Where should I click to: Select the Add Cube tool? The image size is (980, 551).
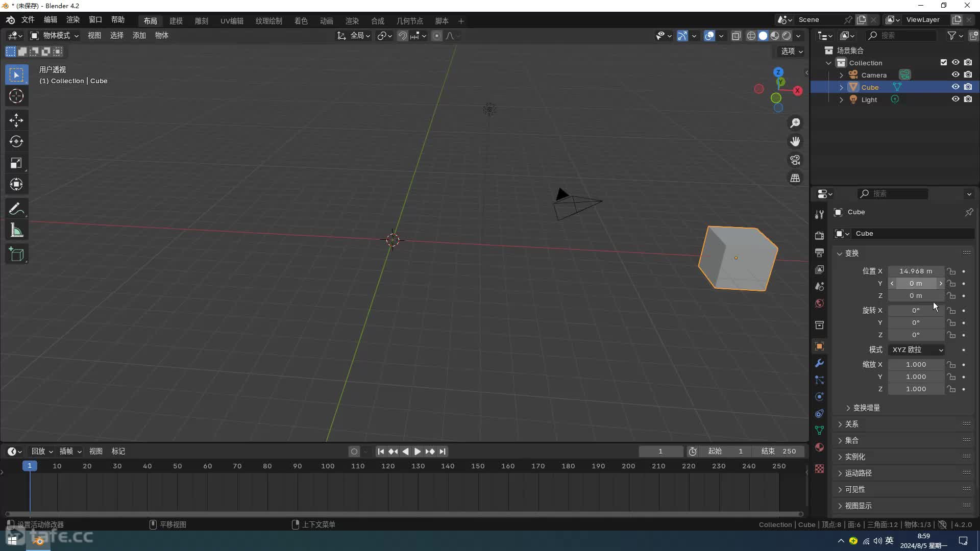16,255
